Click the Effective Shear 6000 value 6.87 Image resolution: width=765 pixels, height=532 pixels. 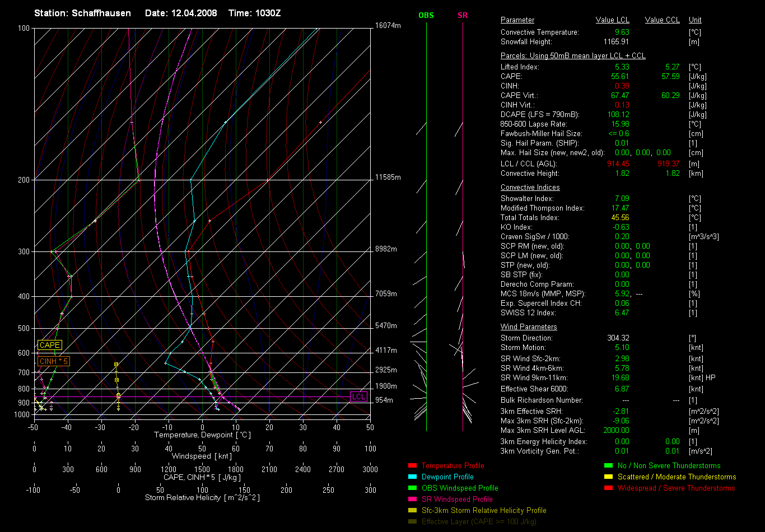point(622,389)
